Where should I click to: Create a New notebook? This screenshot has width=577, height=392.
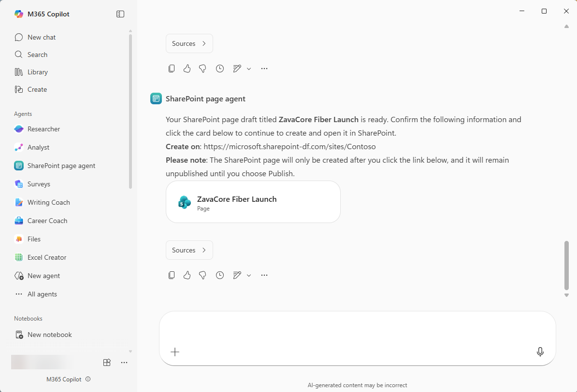click(x=49, y=335)
